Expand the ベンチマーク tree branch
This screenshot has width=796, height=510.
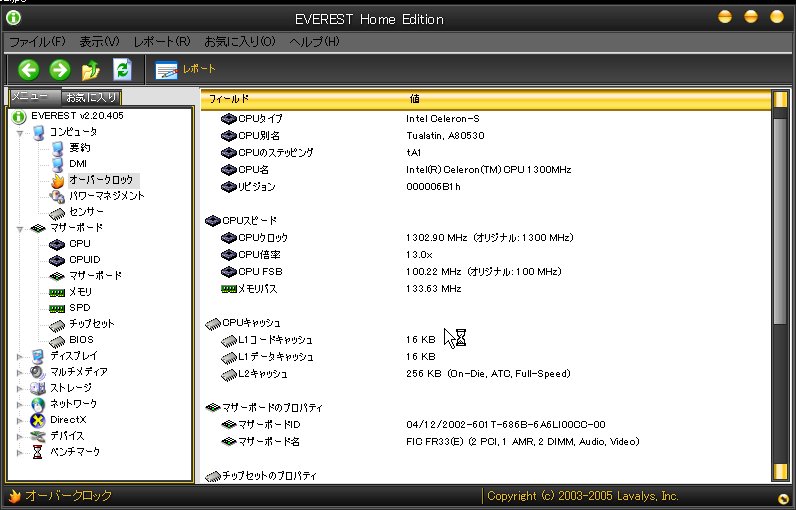point(20,453)
